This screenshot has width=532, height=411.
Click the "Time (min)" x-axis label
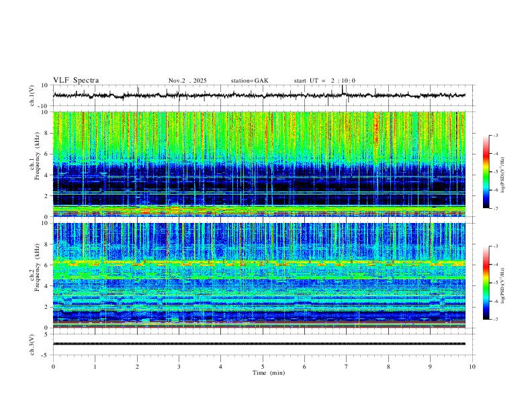(x=269, y=373)
